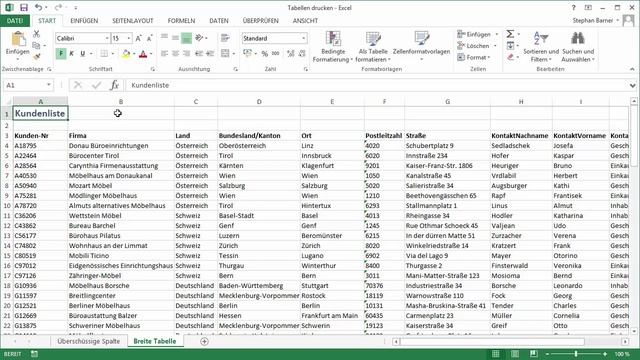Click the Format Painter brush icon
The image size is (640, 360).
point(36,56)
